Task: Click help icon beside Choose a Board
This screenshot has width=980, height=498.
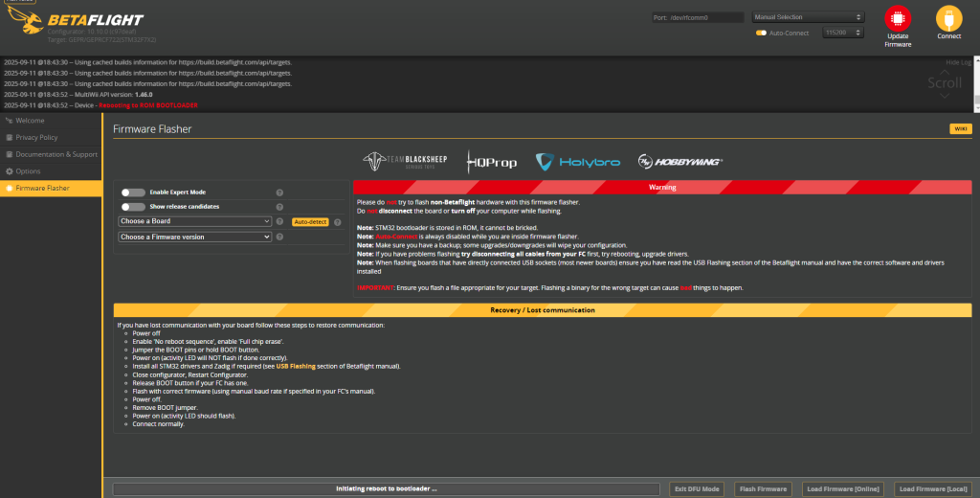Action: [x=279, y=221]
